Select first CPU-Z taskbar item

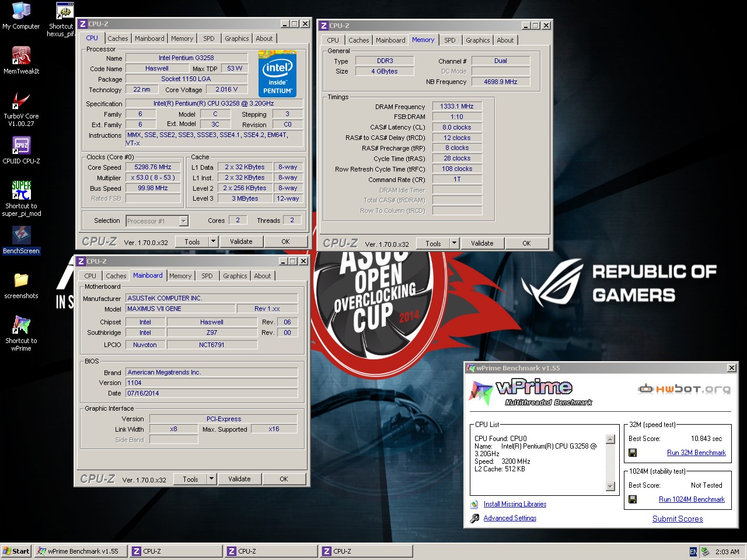[176, 551]
